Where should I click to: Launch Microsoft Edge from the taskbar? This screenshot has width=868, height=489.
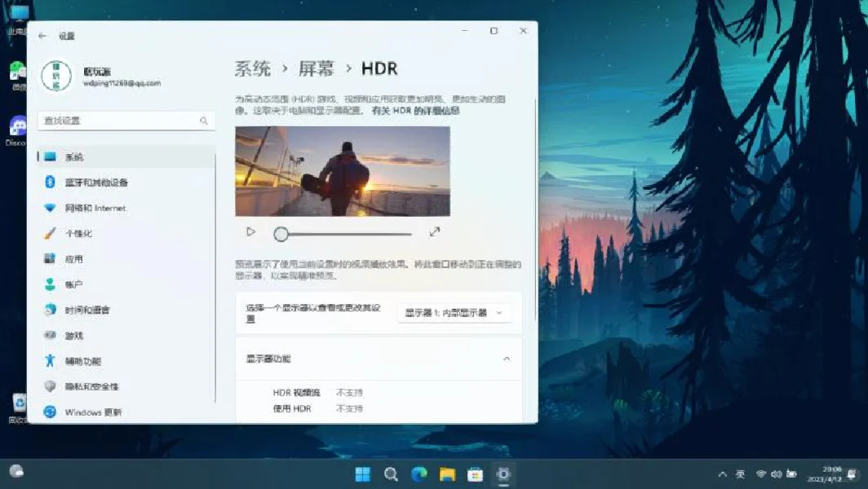(x=419, y=474)
